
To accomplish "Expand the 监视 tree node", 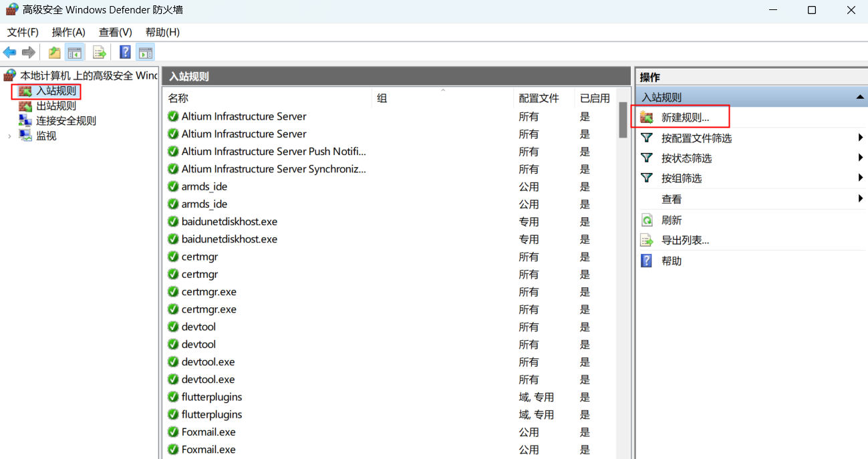I will click(9, 136).
